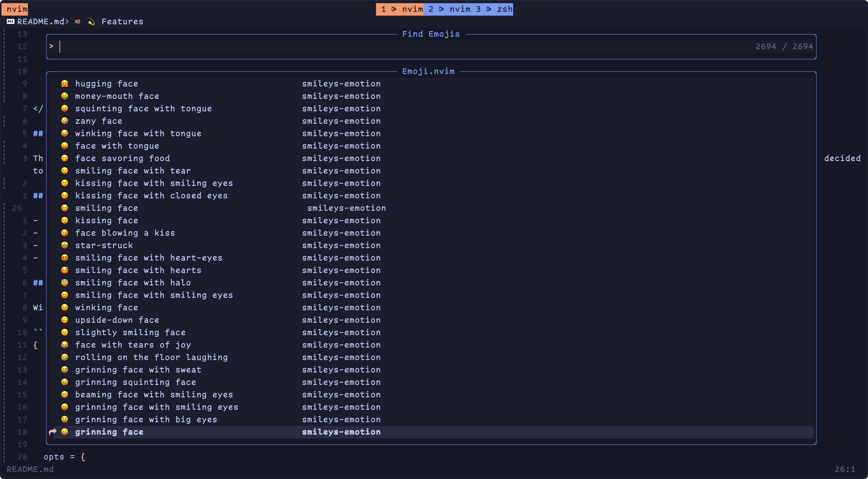Click the highlighted 'grinning face' result
Viewport: 868px width, 479px height.
point(109,432)
